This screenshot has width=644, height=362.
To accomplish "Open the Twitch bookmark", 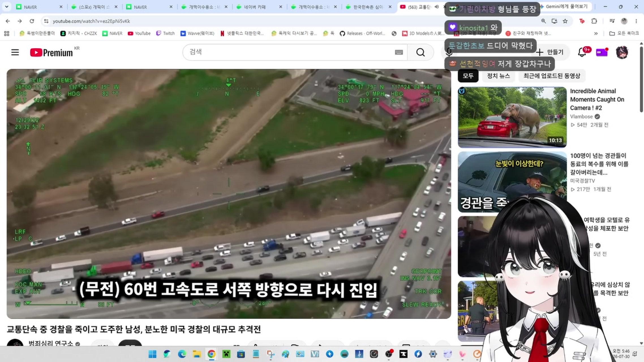I will 166,33.
